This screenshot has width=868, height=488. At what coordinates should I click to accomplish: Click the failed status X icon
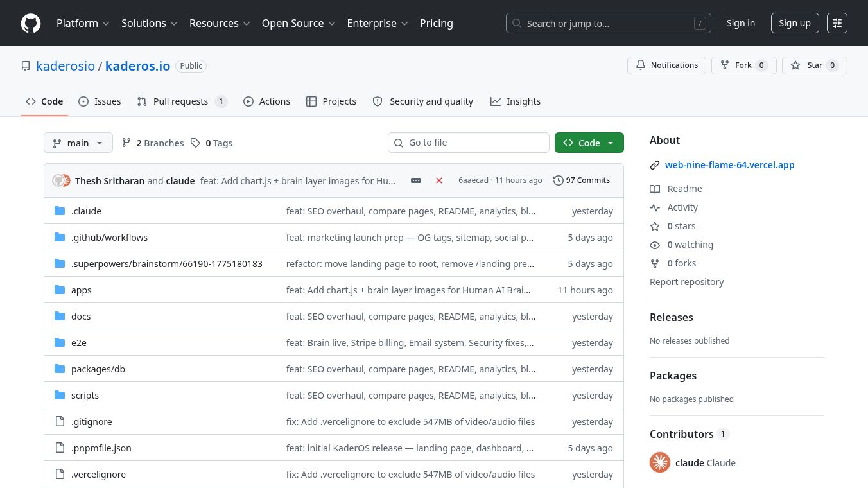click(439, 180)
